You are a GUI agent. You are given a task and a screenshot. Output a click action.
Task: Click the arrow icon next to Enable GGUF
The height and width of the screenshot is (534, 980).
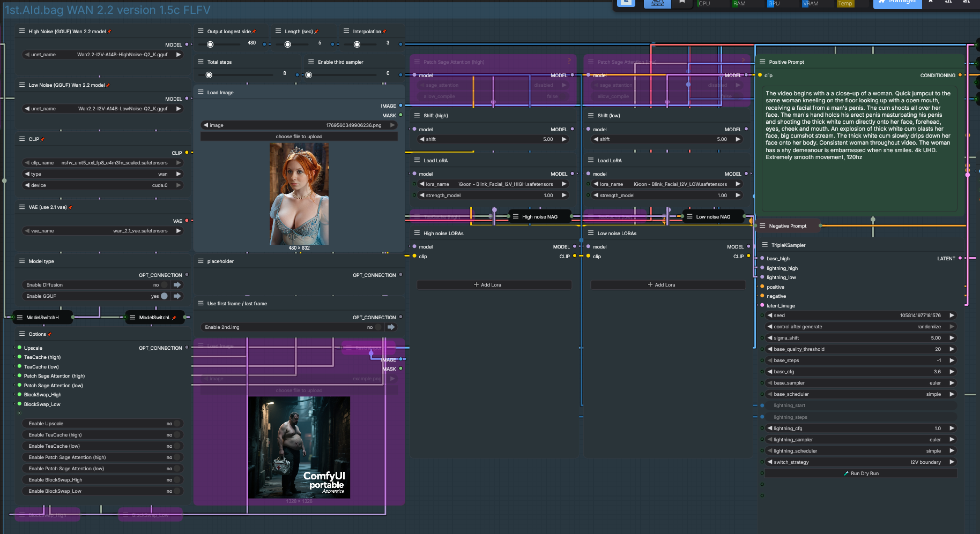[177, 296]
